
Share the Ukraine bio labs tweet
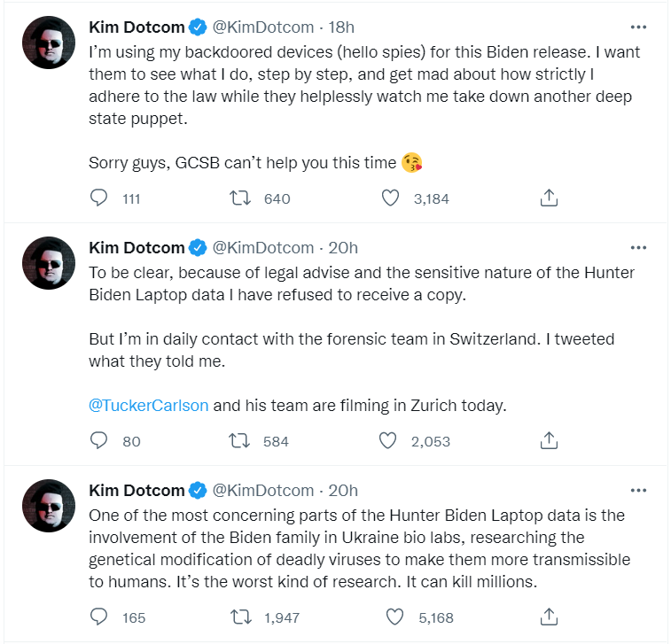pos(549,617)
